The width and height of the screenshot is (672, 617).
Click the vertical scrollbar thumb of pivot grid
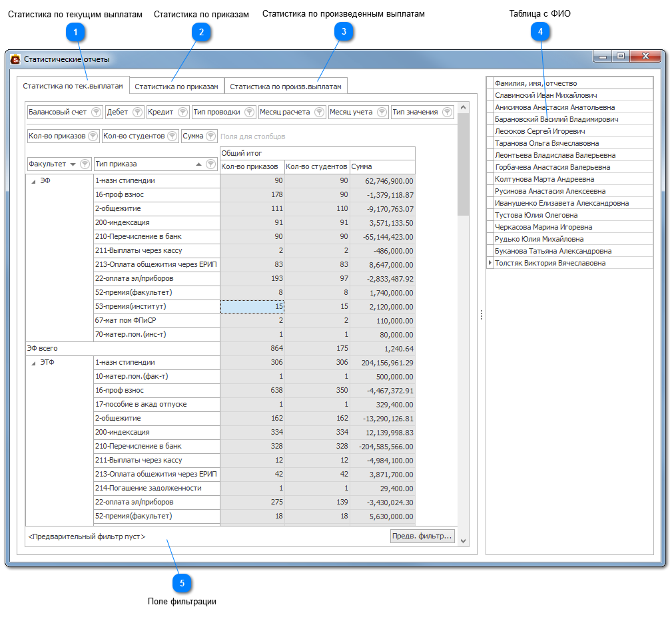464,164
